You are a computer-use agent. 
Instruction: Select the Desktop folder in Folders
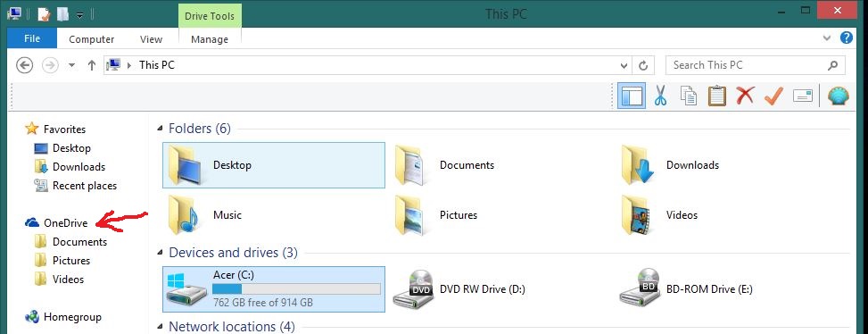click(x=274, y=165)
